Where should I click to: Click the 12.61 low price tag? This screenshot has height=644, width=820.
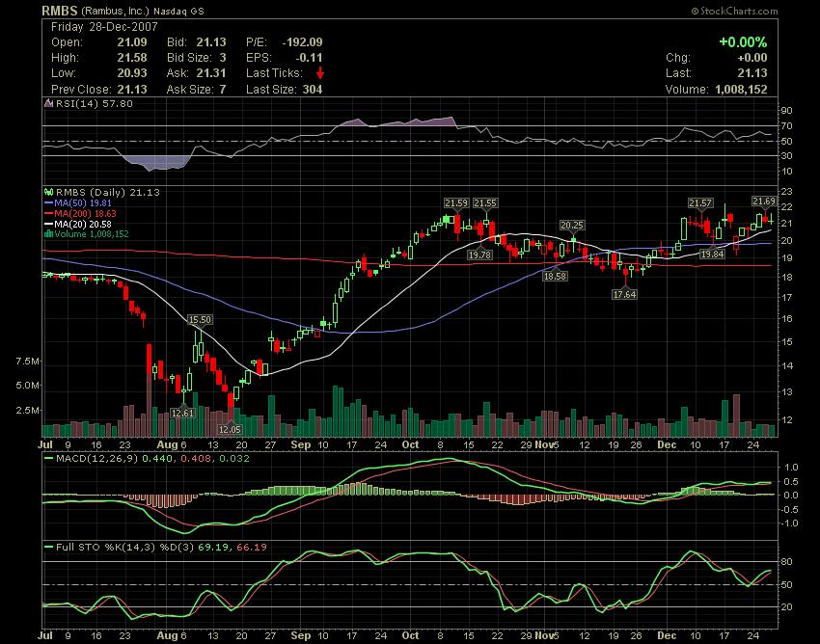point(182,413)
